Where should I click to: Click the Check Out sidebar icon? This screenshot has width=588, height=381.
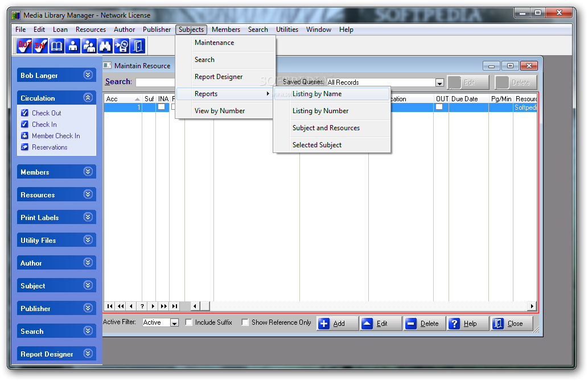(x=24, y=113)
